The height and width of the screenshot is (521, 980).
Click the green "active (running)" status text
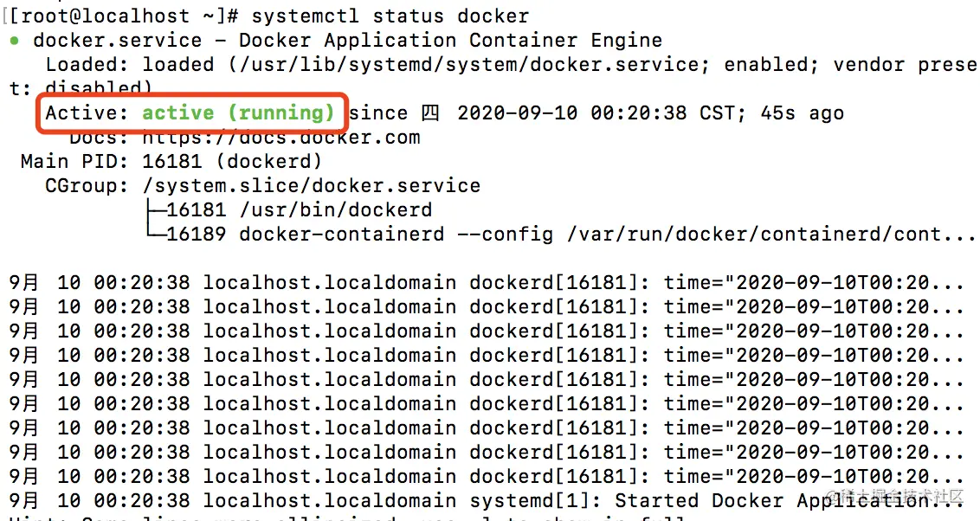[x=238, y=113]
